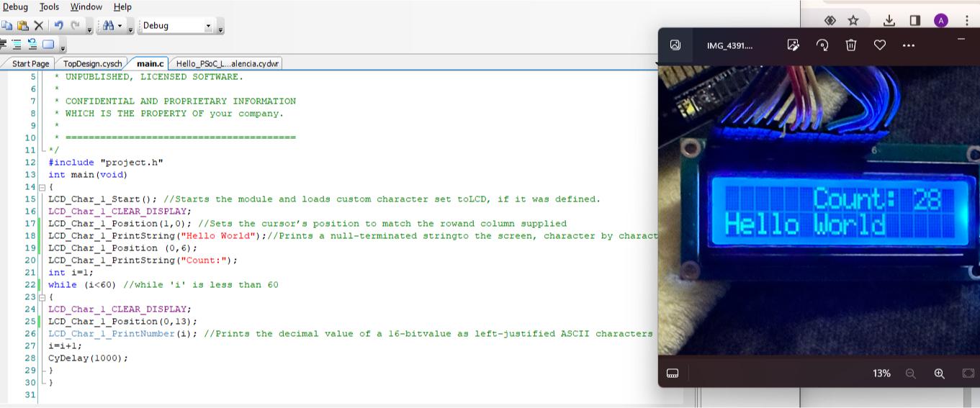Click line number 31 in the gutter
The height and width of the screenshot is (408, 980).
click(x=30, y=395)
